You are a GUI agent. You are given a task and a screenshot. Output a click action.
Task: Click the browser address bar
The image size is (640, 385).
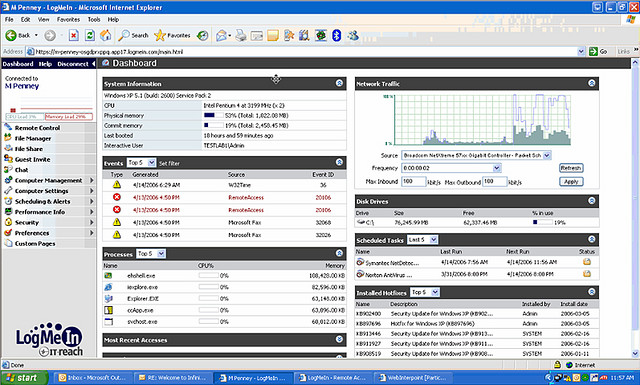point(306,51)
